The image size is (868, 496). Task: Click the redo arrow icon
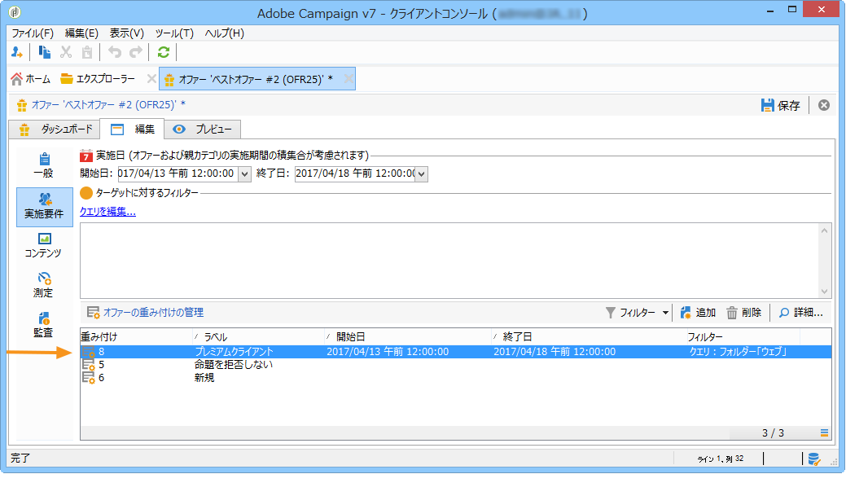136,53
